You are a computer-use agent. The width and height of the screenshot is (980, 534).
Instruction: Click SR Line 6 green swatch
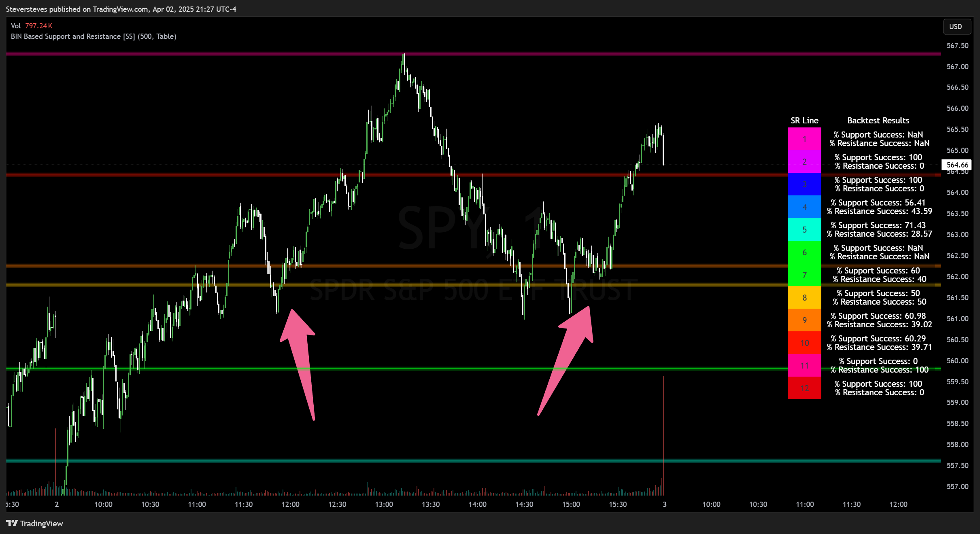[x=804, y=252]
